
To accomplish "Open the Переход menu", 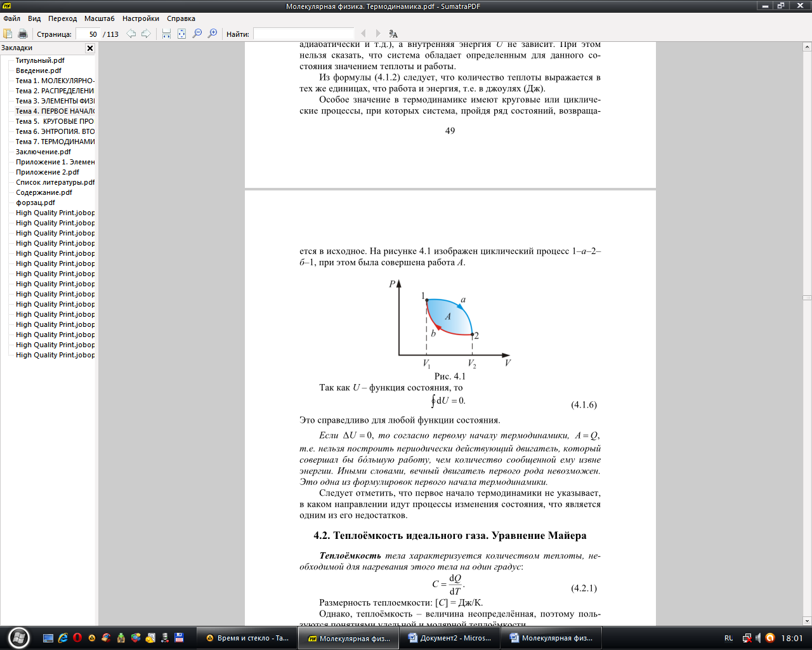I will (x=62, y=18).
